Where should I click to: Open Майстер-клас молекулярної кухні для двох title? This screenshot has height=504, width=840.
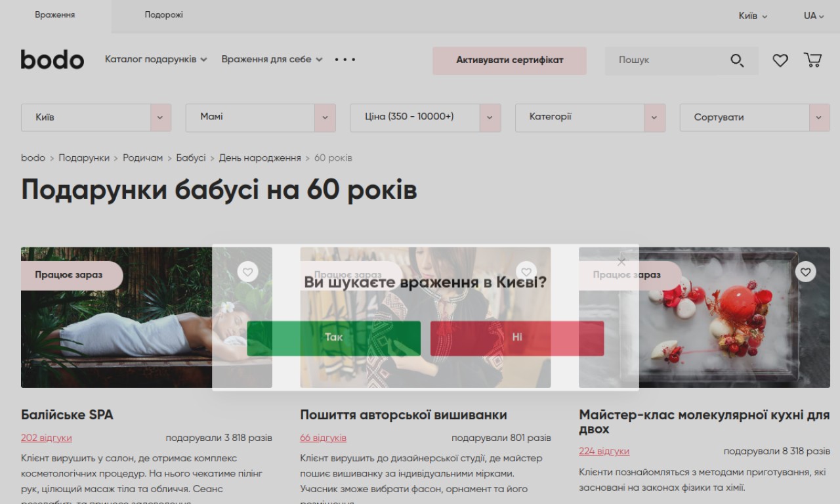704,422
